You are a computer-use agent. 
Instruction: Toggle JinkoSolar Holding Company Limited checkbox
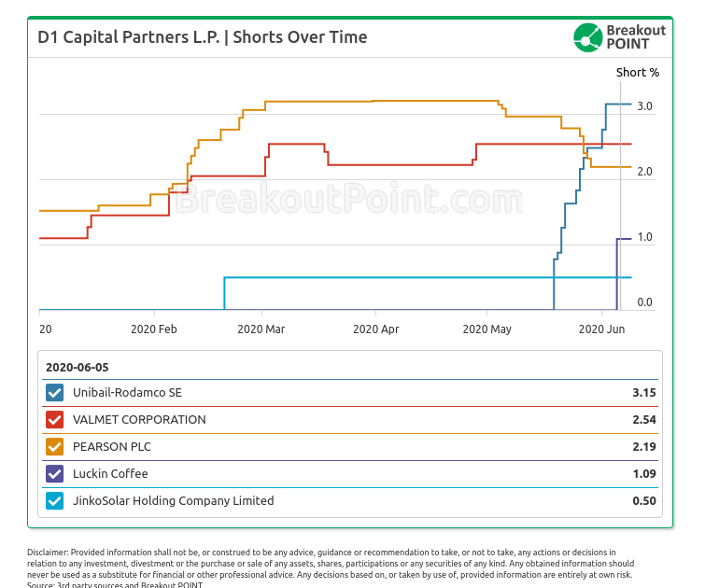[x=54, y=501]
